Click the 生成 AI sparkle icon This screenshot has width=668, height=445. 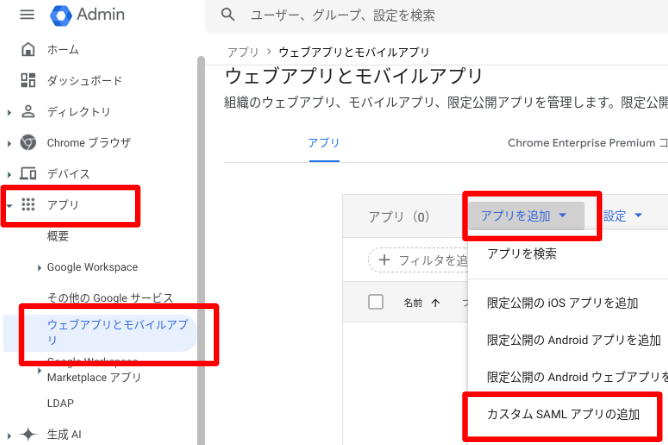pos(28,434)
